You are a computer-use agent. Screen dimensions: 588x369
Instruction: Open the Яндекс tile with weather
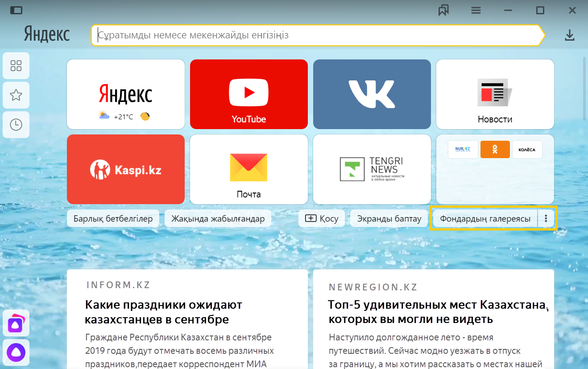(126, 94)
